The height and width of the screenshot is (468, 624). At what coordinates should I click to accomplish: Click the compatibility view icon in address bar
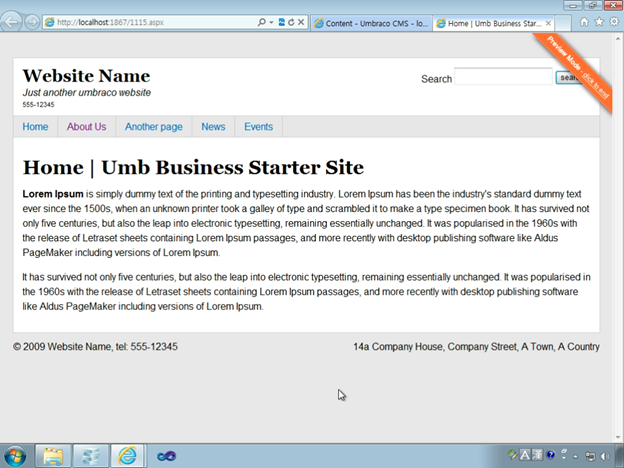[281, 22]
